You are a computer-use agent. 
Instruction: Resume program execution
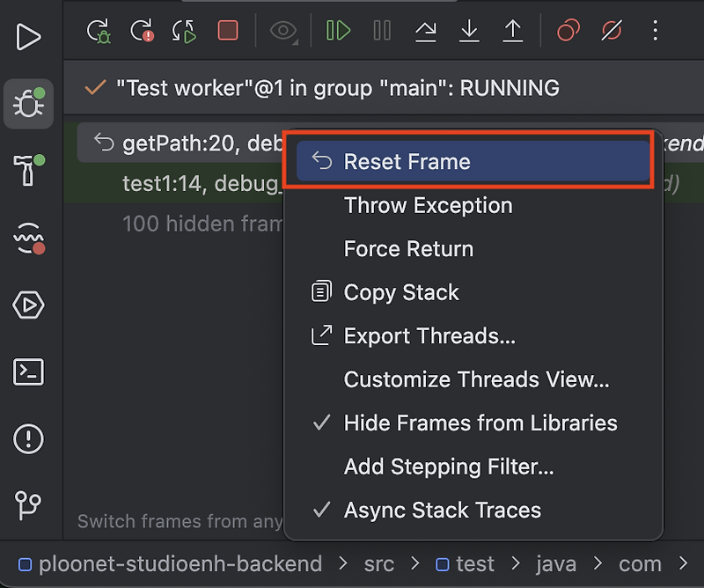coord(339,29)
